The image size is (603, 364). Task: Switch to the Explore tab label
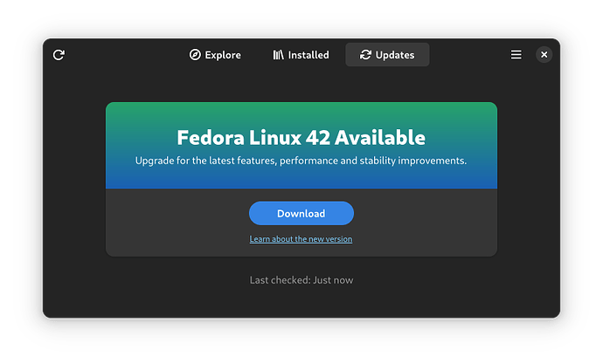[223, 55]
